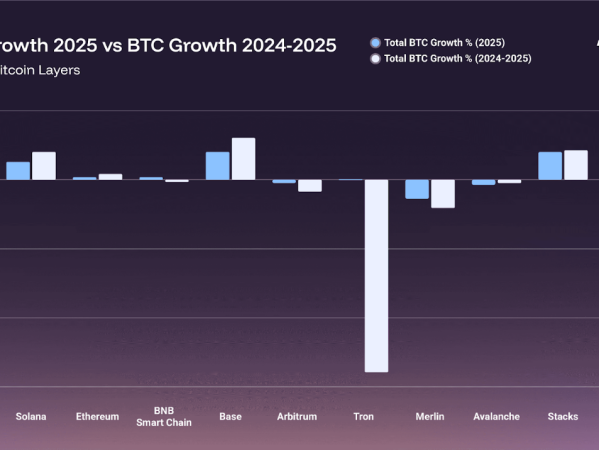Viewport: 599px width, 450px height.
Task: Click the Ethereum axis label
Action: coord(97,416)
